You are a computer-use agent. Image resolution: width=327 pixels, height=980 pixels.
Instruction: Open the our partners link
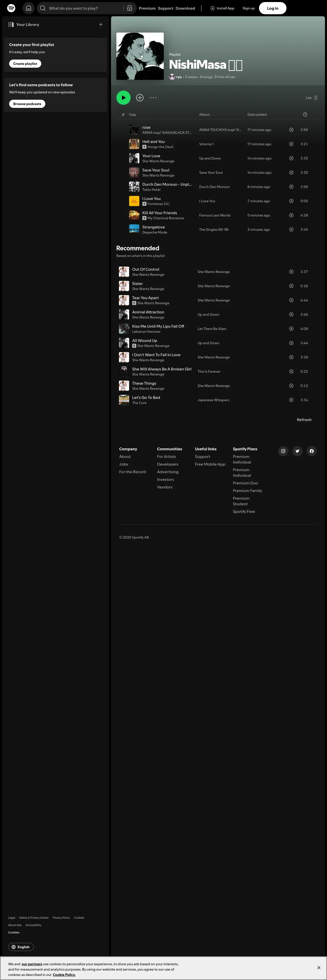pos(32,964)
